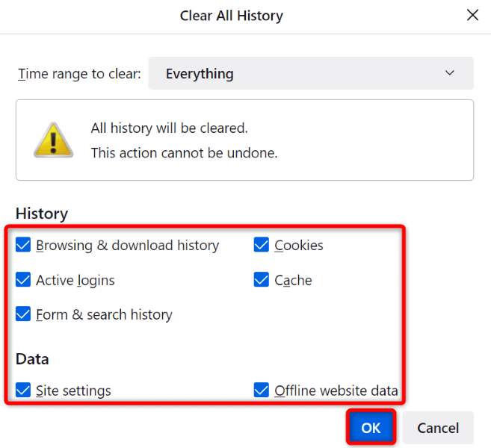The image size is (491, 448).
Task: Click the Data section heading
Action: pyautogui.click(x=32, y=358)
